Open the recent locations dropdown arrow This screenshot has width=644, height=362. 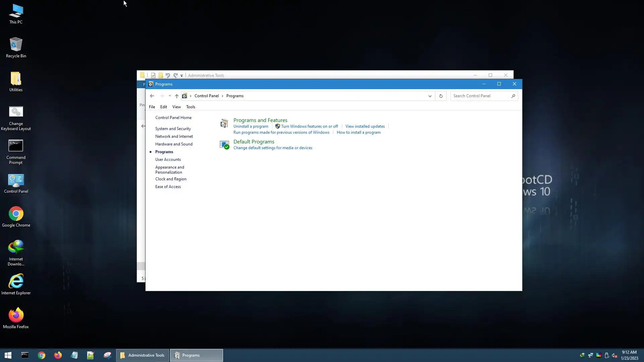[170, 96]
